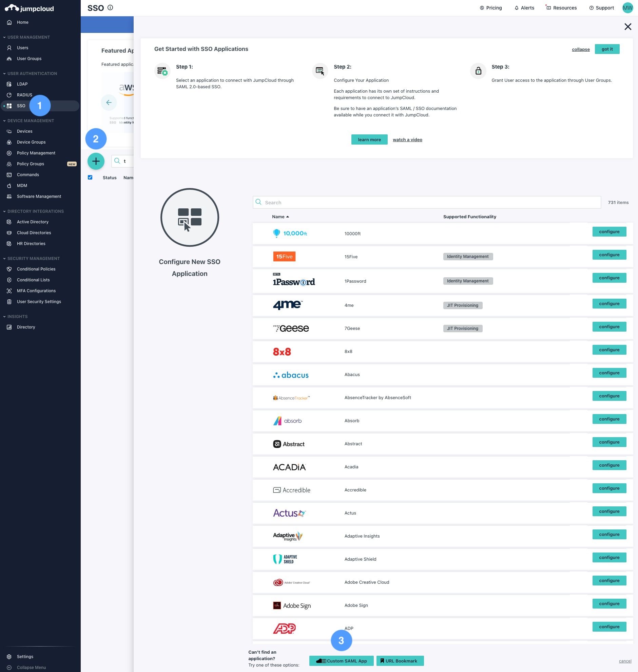Click 'watch a video' link
Screen dimensions: 638x672
coord(407,140)
